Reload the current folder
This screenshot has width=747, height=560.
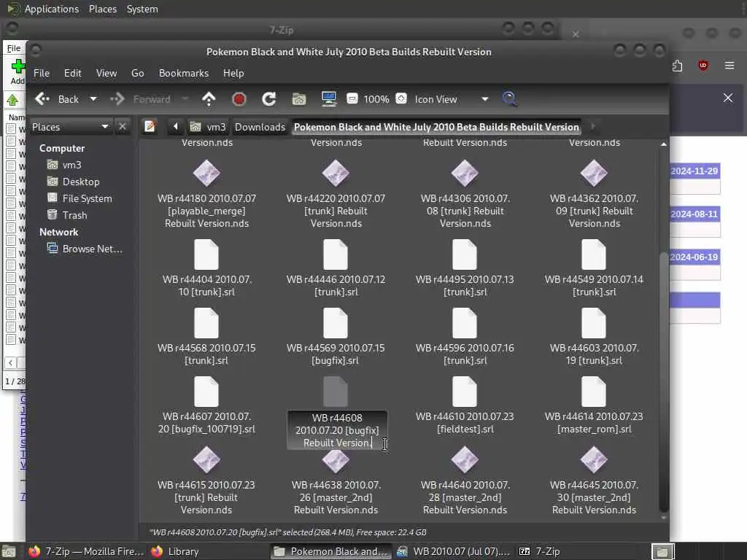click(x=269, y=99)
